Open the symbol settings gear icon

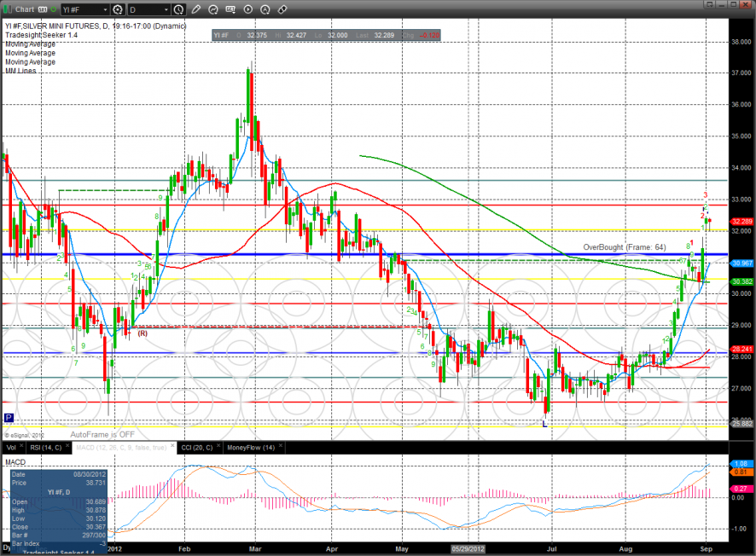(x=117, y=9)
